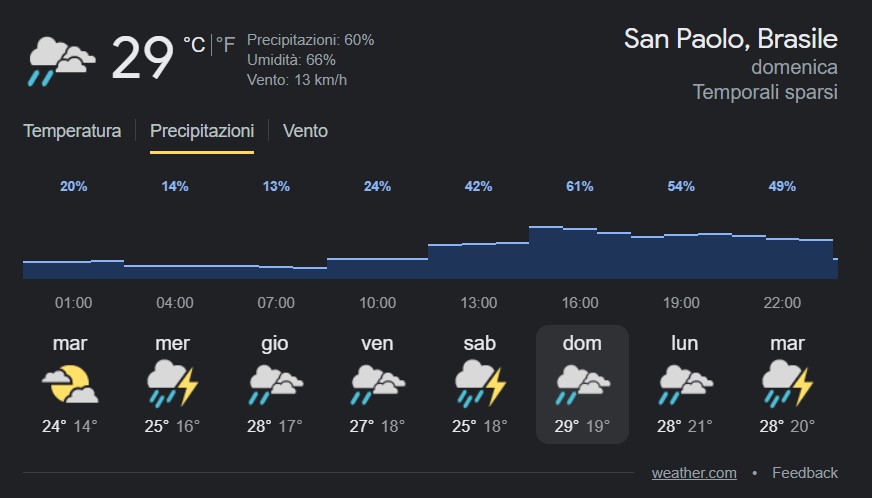Select the last mar forecast with 28° high
Image resolution: width=872 pixels, height=498 pixels.
point(787,384)
